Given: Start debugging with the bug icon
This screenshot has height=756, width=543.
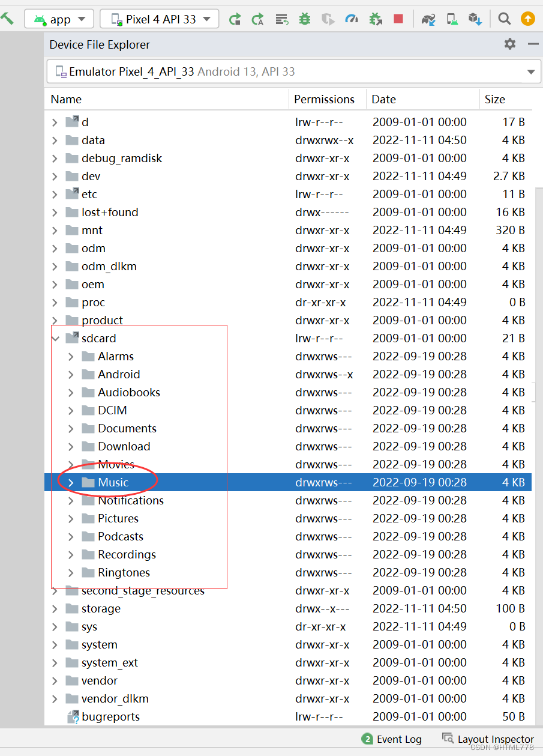Looking at the screenshot, I should 305,19.
